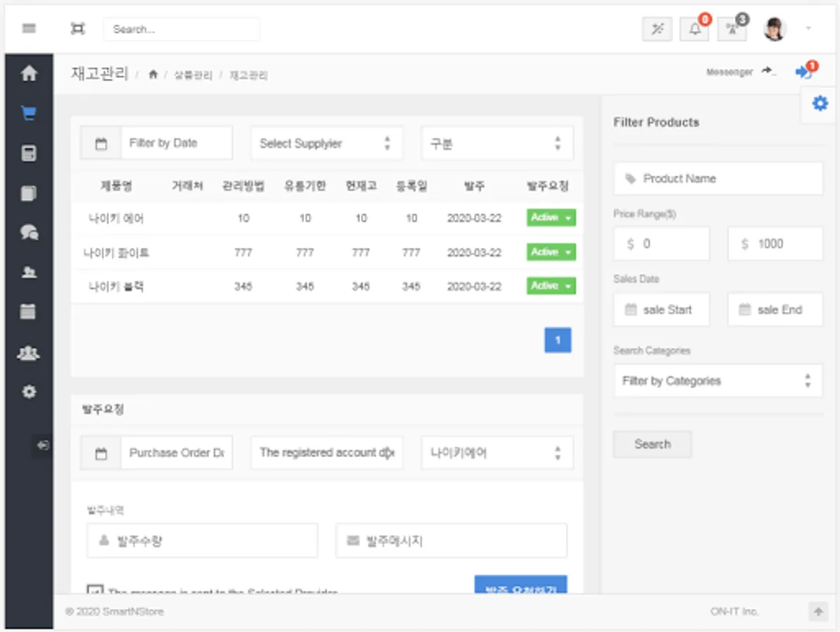Open the 상품관리 breadcrumb link
Viewport: 840px width, 632px height.
tap(193, 75)
